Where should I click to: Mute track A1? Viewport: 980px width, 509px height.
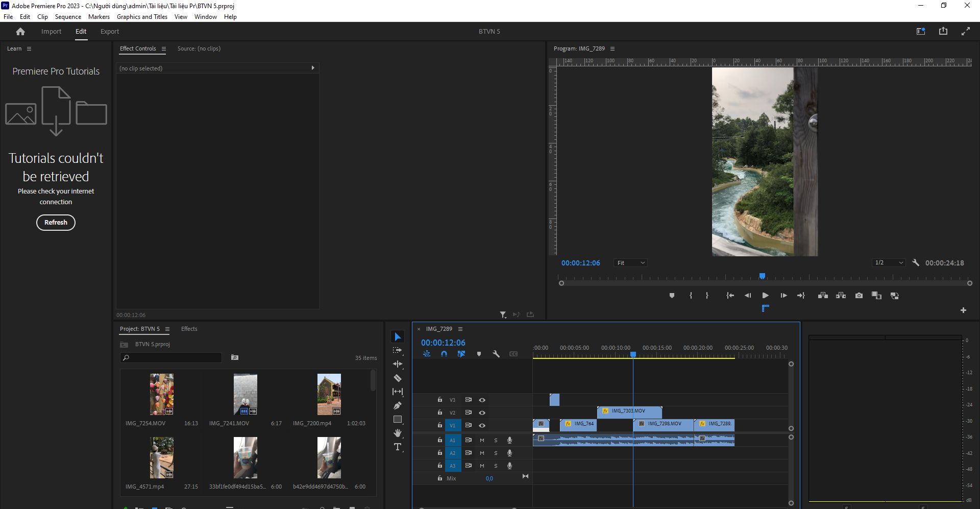[482, 440]
